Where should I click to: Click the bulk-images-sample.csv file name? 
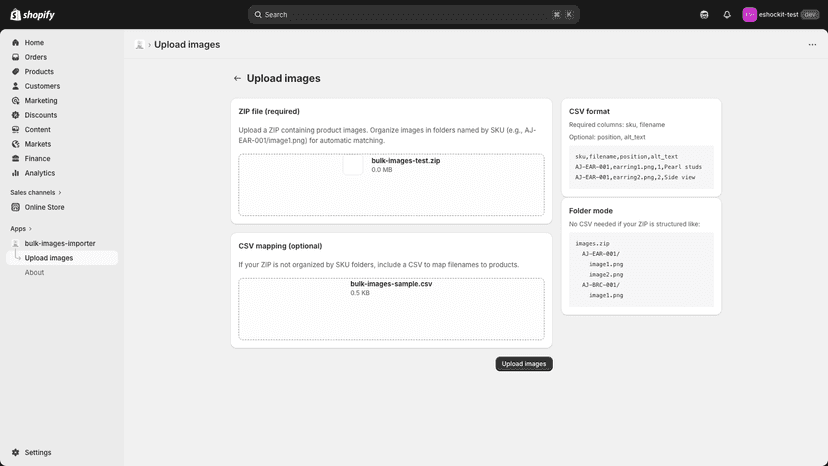(391, 284)
